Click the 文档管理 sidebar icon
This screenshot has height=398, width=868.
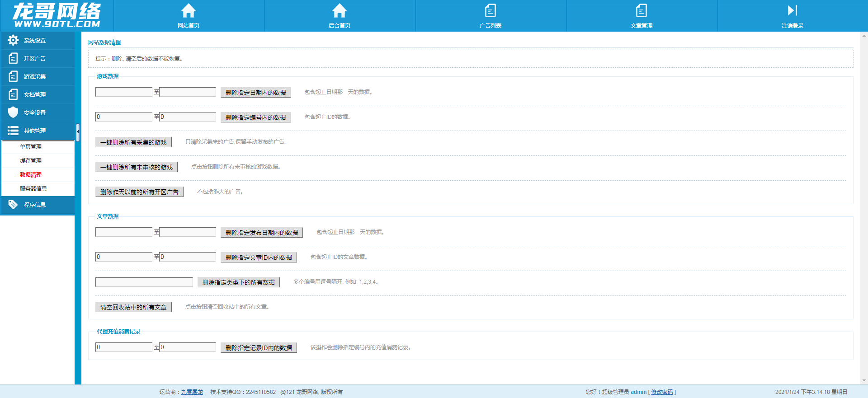13,94
